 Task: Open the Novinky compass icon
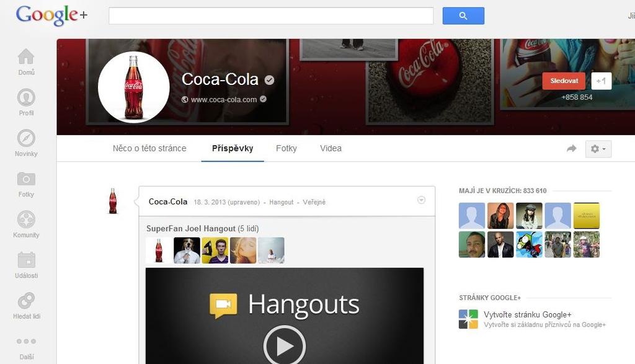click(26, 138)
